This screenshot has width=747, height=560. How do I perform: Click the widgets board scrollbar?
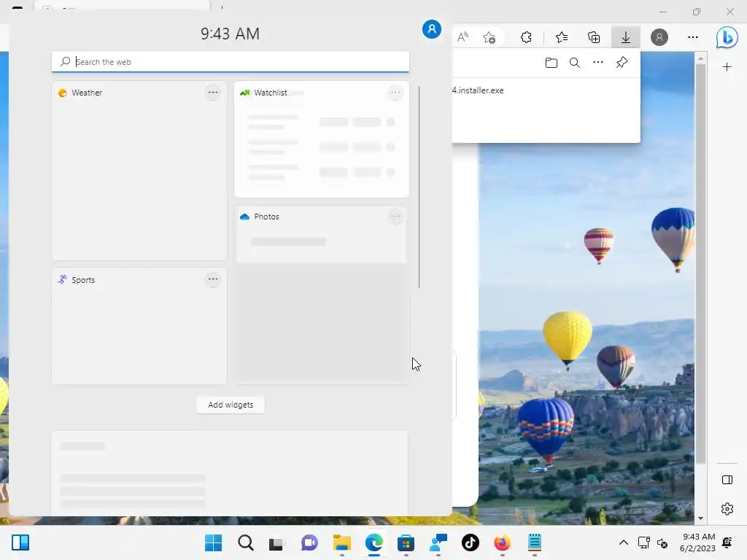pyautogui.click(x=419, y=187)
